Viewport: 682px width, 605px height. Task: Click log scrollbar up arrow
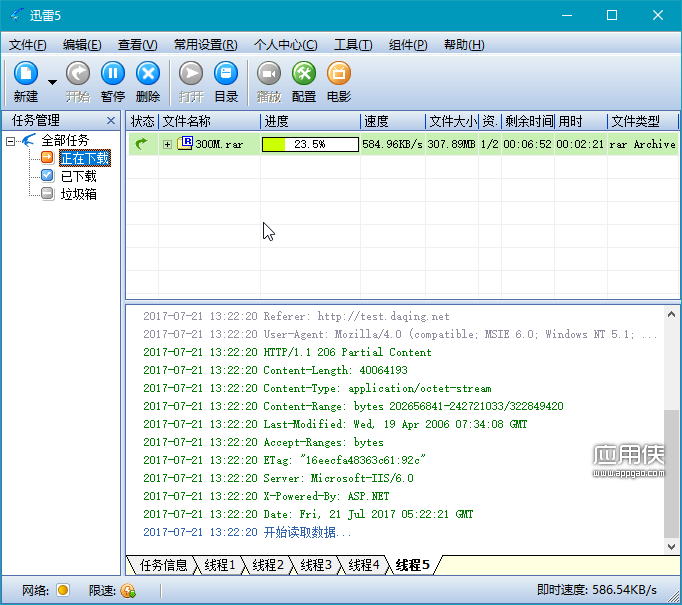pos(671,314)
